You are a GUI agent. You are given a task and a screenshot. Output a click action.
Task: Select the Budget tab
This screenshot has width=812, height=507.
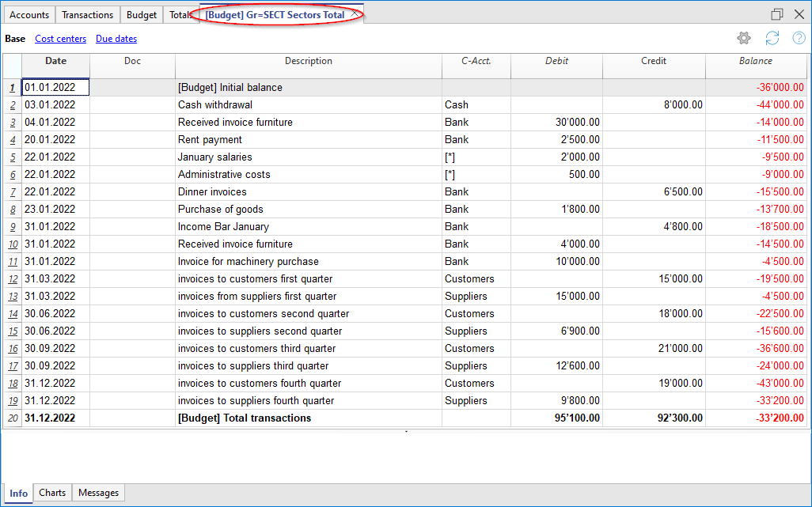tap(142, 15)
